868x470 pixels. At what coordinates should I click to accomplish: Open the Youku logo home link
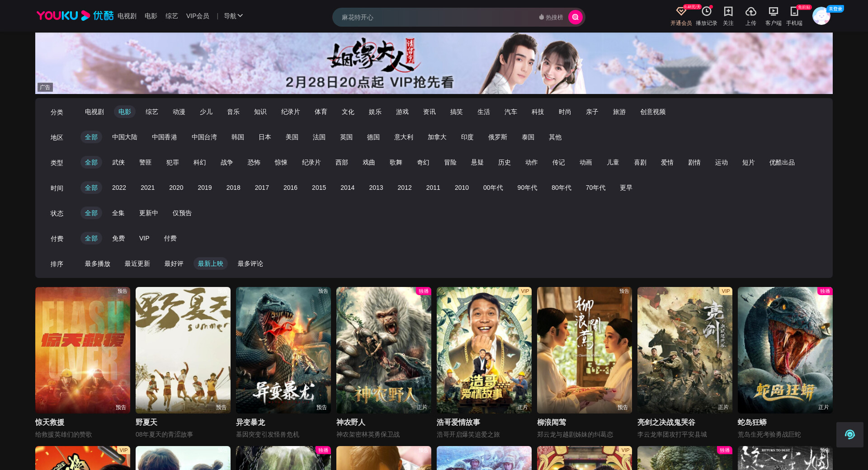[x=75, y=16]
